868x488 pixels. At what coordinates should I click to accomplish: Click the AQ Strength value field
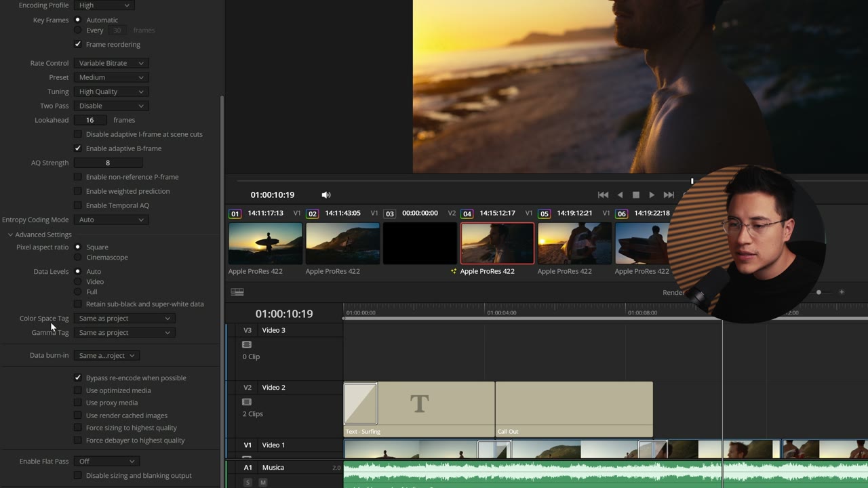tap(108, 163)
